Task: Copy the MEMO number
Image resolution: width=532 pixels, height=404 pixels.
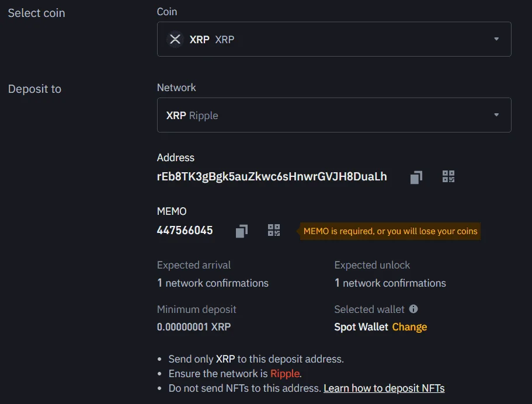Action: (242, 231)
